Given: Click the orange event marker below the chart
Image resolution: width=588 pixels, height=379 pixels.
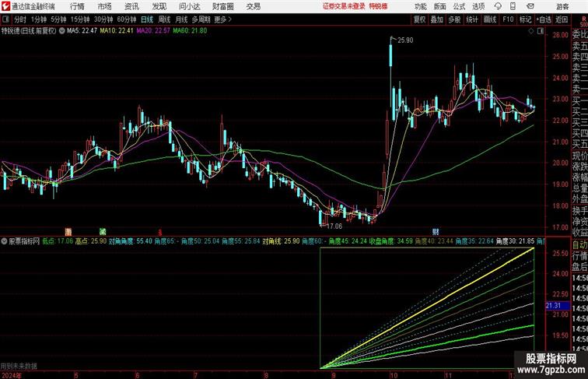Looking at the screenshot, I should click(68, 232).
